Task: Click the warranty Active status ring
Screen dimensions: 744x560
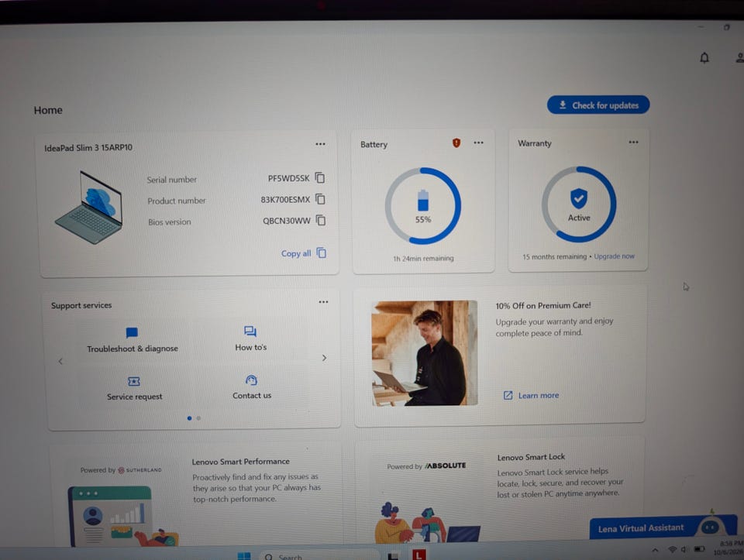Action: click(579, 204)
